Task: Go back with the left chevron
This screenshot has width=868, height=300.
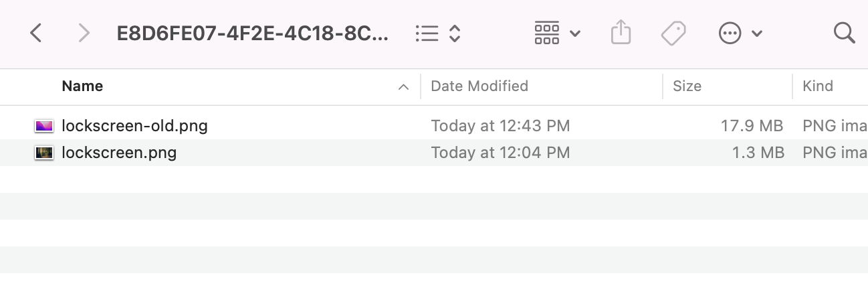Action: (36, 33)
